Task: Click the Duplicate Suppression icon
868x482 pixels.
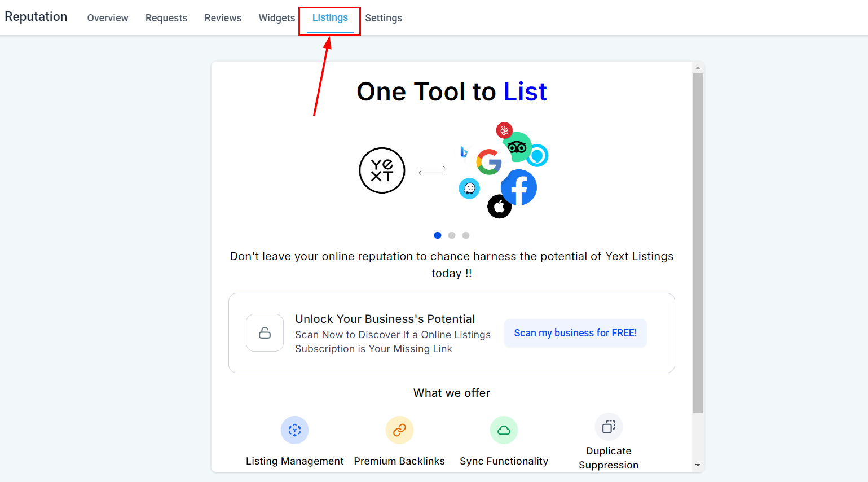Action: pyautogui.click(x=609, y=427)
